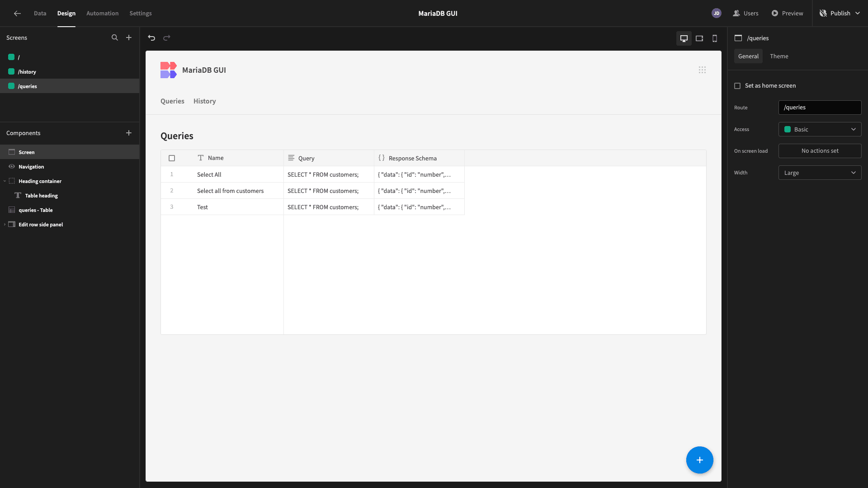Switch to desktop preview device
The height and width of the screenshot is (488, 868).
[684, 38]
